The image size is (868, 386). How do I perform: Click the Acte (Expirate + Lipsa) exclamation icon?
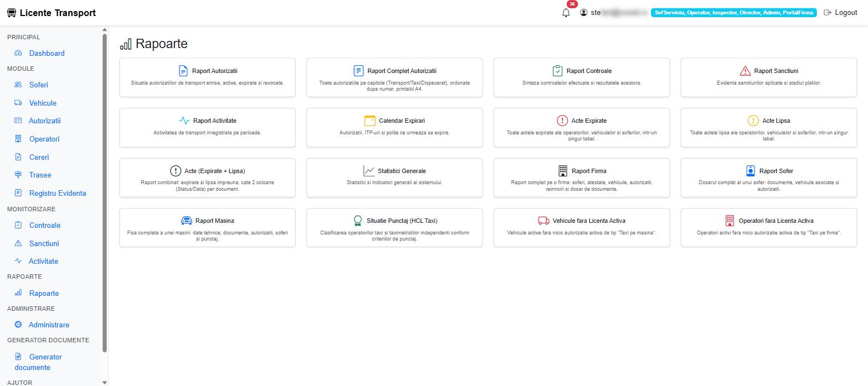click(x=175, y=171)
